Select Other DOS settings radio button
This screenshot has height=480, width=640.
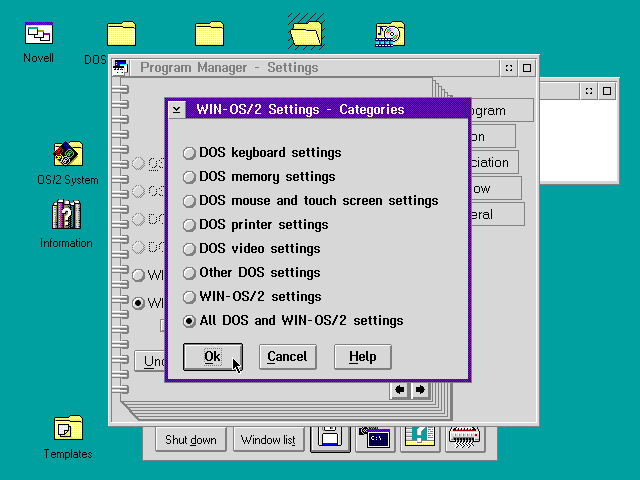251,273
